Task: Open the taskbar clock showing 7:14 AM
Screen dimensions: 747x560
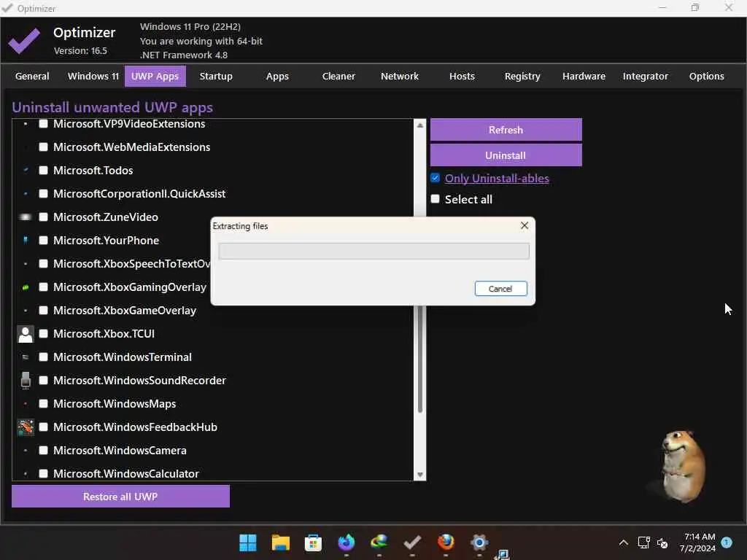Action: click(x=698, y=542)
